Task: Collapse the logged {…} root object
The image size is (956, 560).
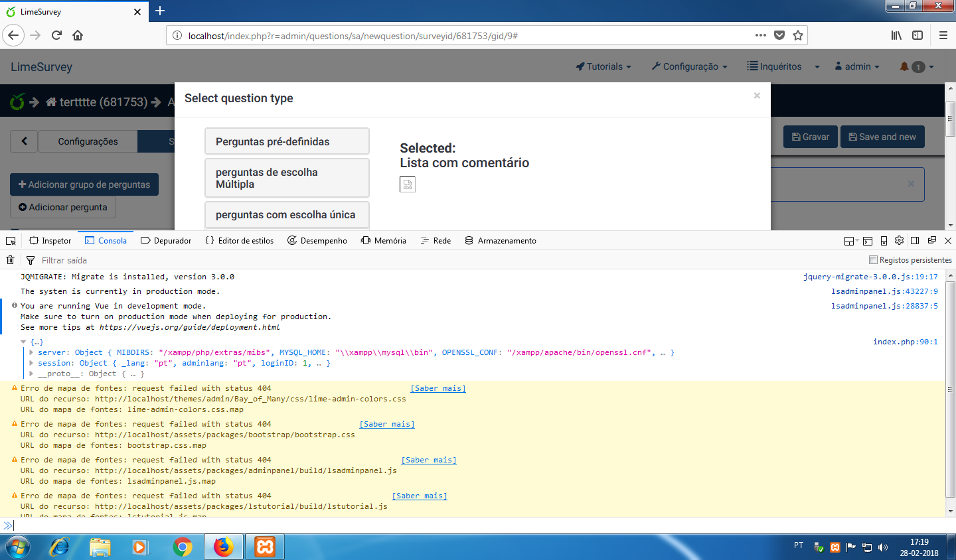Action: [x=24, y=342]
